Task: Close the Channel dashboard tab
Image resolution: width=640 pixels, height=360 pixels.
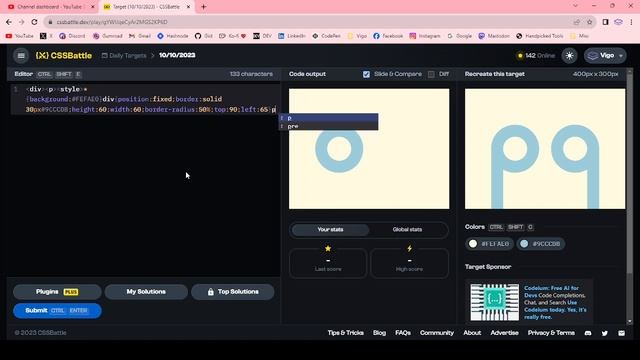Action: click(x=93, y=7)
